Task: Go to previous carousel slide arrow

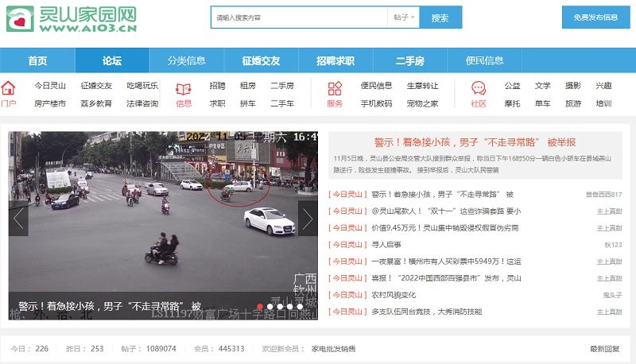Action: pos(18,219)
